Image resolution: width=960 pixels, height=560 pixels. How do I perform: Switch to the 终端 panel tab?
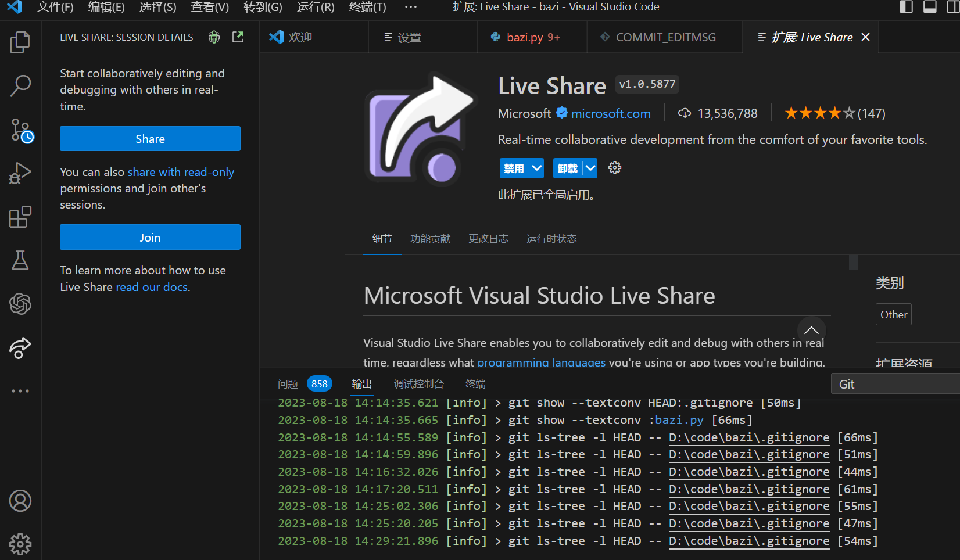tap(475, 384)
